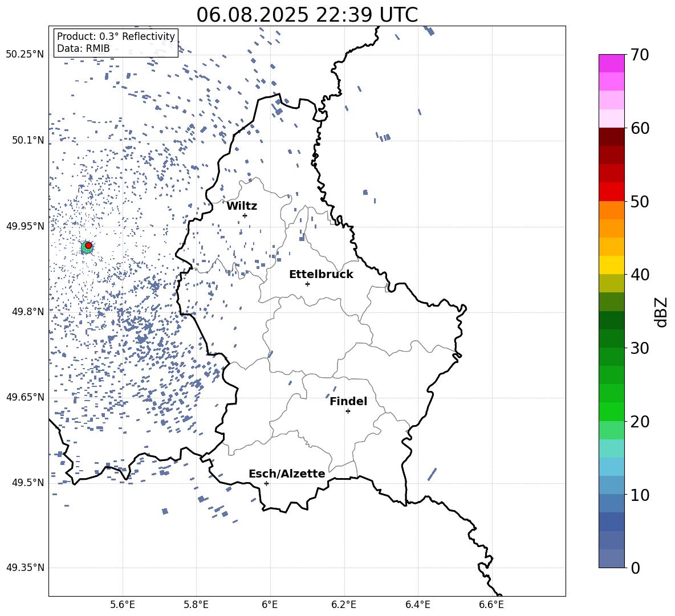Click the olive colorbar segment below 40
Viewport: 675px width, 616px height.
click(x=611, y=283)
